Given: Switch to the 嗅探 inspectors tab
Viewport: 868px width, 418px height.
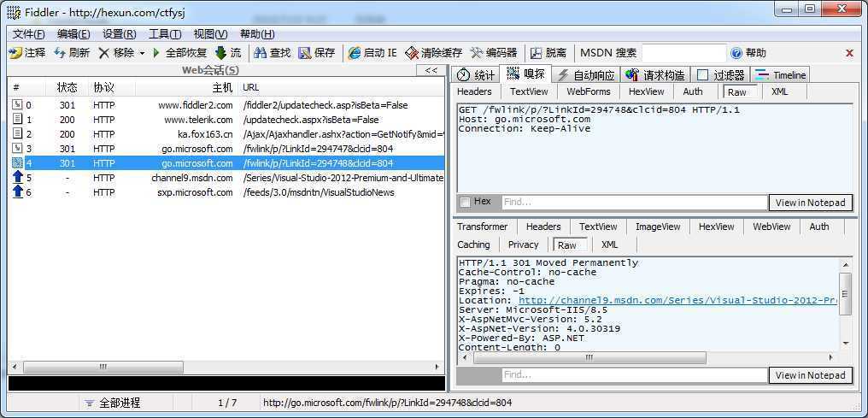Looking at the screenshot, I should [x=526, y=74].
